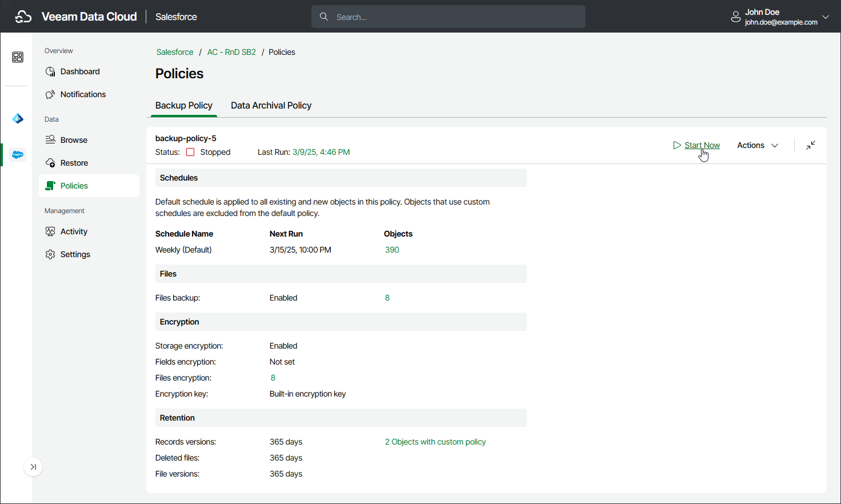Expand the sidebar with arrow button
Viewport: 841px width, 504px height.
(x=33, y=467)
